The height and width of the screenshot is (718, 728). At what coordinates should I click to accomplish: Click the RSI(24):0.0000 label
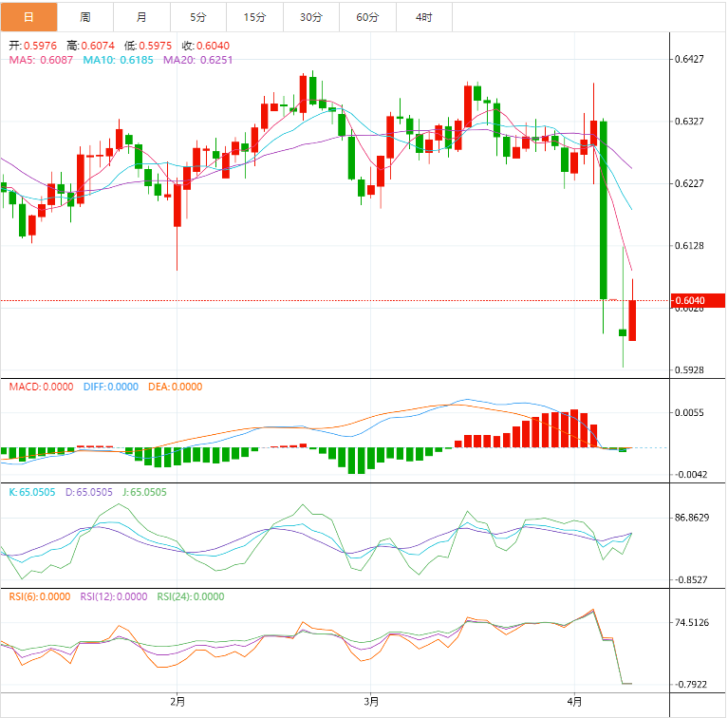click(x=191, y=596)
